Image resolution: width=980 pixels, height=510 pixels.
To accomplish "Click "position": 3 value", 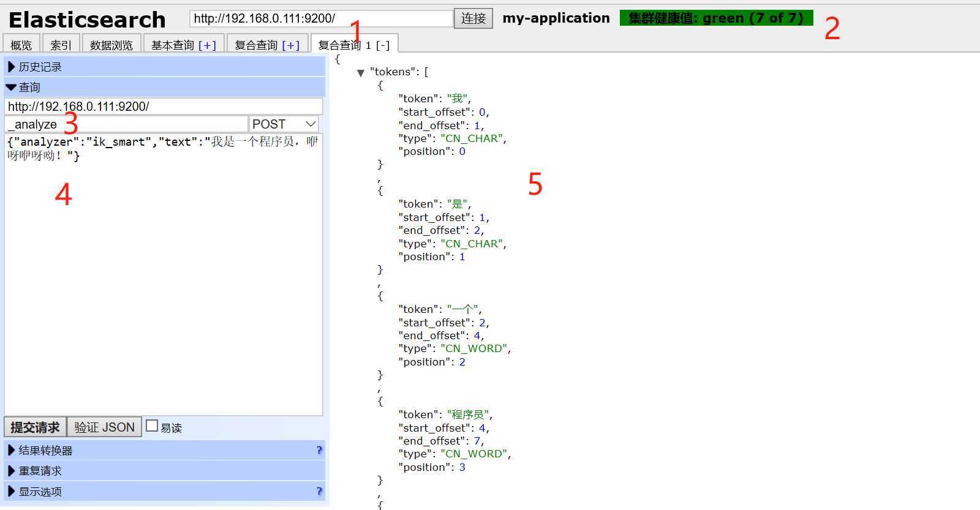I will point(462,467).
